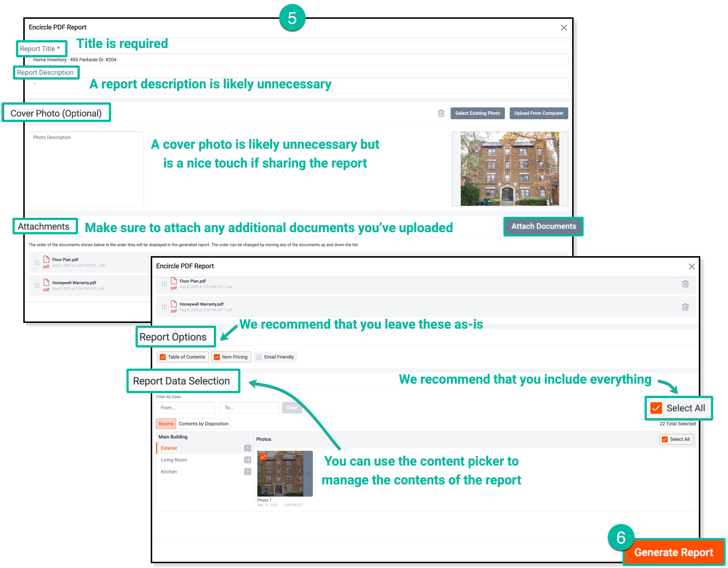728x568 pixels.
Task: Toggle the Select All checkbox above 22 Total Selected
Action: 656,408
